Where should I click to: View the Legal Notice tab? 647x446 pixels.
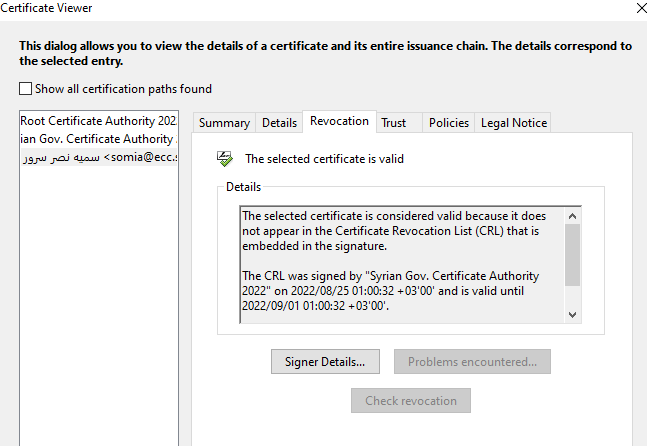(x=514, y=123)
